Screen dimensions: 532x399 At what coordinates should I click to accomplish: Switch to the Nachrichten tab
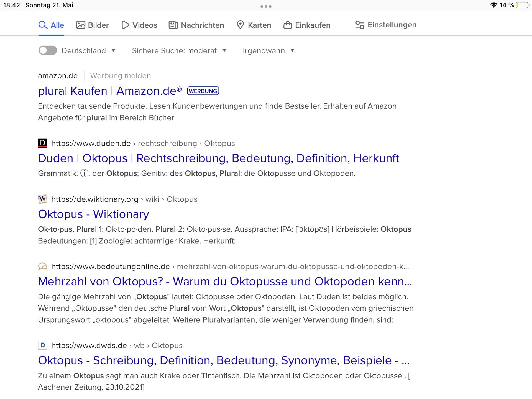tap(202, 25)
